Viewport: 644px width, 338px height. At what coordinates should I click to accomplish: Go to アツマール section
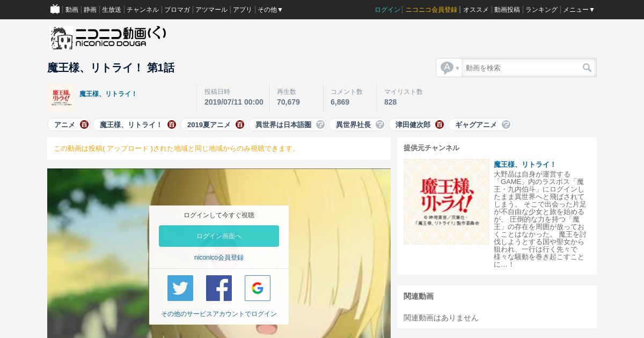point(211,10)
